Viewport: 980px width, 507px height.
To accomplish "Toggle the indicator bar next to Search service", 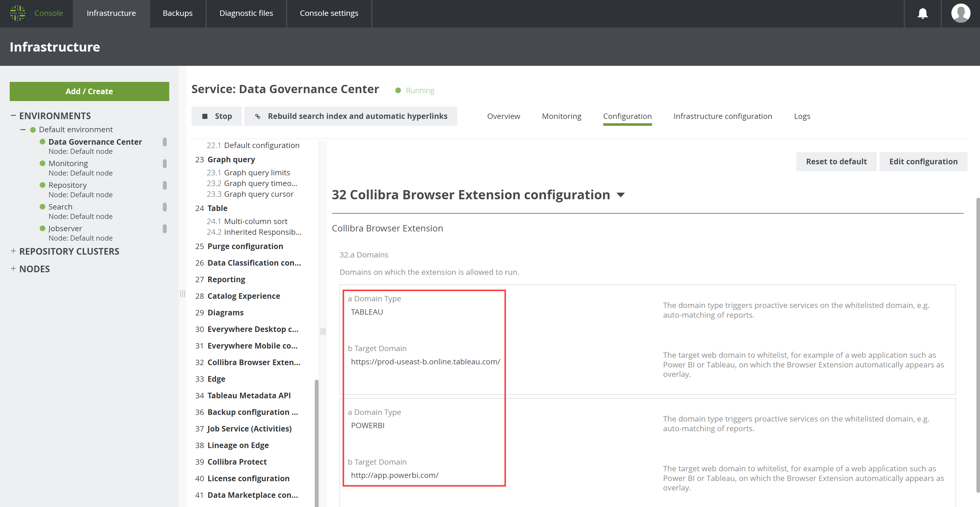I will 164,207.
